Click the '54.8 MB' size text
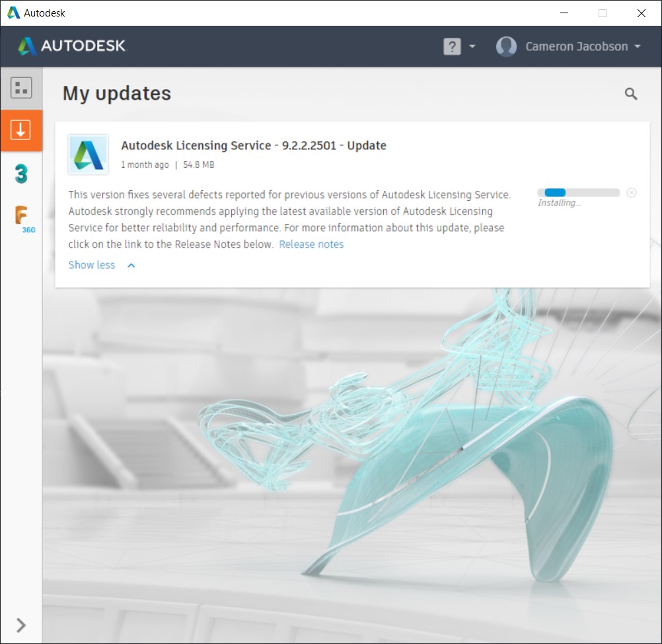662x644 pixels. click(x=198, y=164)
